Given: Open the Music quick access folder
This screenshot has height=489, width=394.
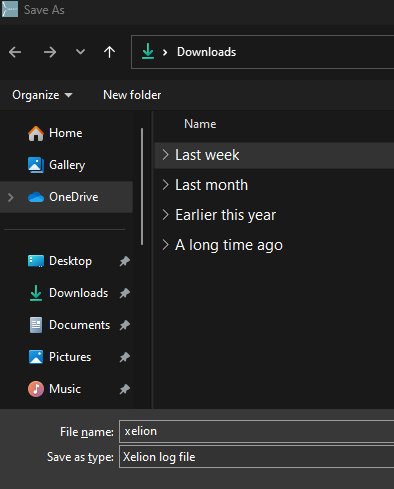Looking at the screenshot, I should click(65, 389).
